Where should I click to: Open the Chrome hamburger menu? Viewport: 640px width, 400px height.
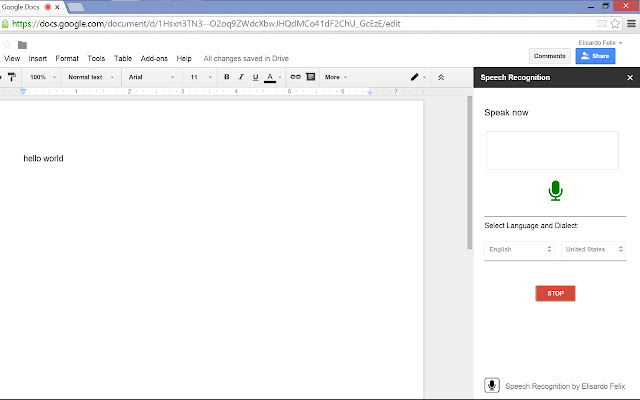pyautogui.click(x=631, y=23)
